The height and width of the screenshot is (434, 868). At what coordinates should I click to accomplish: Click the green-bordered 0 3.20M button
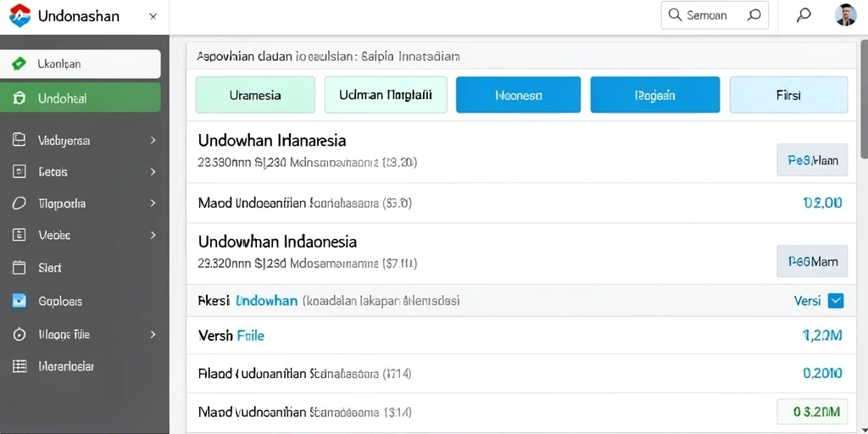click(x=812, y=412)
